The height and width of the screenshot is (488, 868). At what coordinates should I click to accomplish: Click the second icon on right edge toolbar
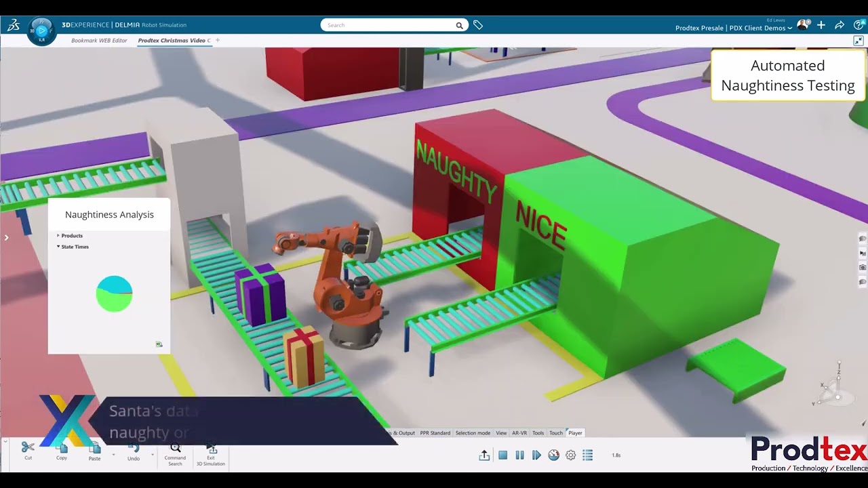point(863,253)
